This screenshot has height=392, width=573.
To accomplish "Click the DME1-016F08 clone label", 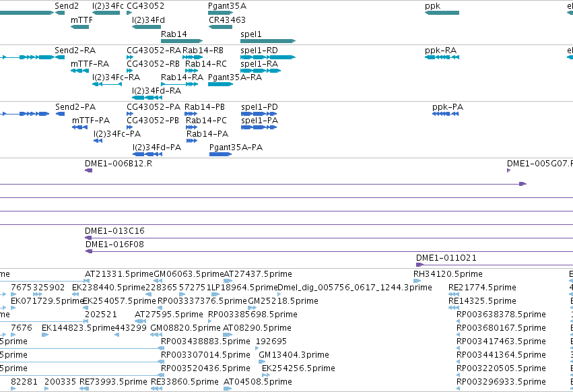I will click(x=114, y=244).
